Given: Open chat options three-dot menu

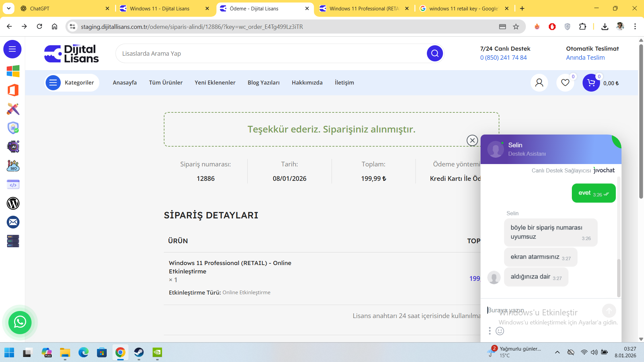Looking at the screenshot, I should coord(490,331).
